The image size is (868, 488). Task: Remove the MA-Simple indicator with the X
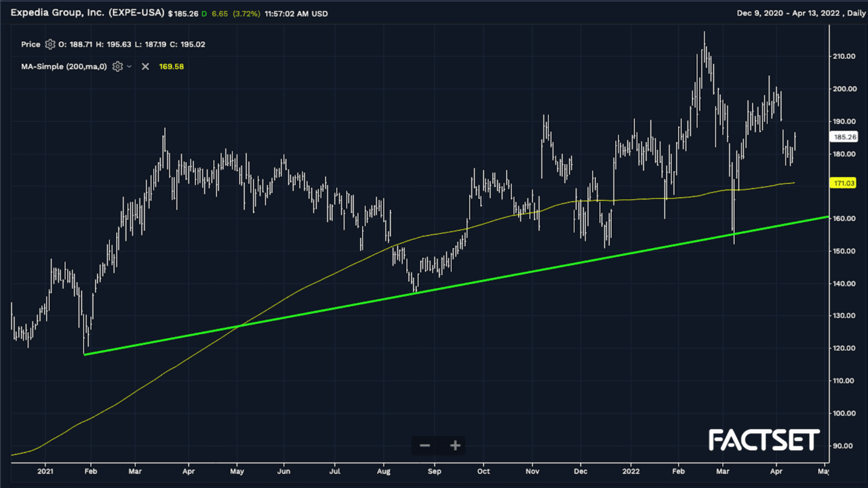click(x=145, y=66)
